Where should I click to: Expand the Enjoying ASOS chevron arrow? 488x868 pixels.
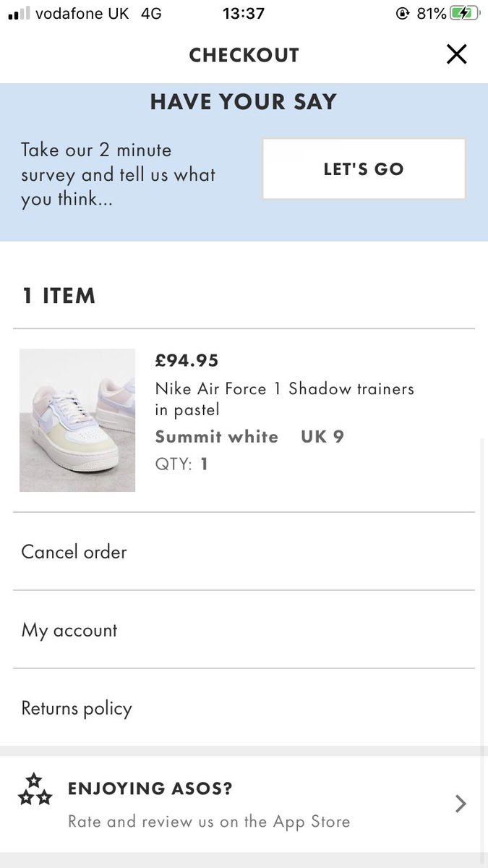(x=461, y=804)
